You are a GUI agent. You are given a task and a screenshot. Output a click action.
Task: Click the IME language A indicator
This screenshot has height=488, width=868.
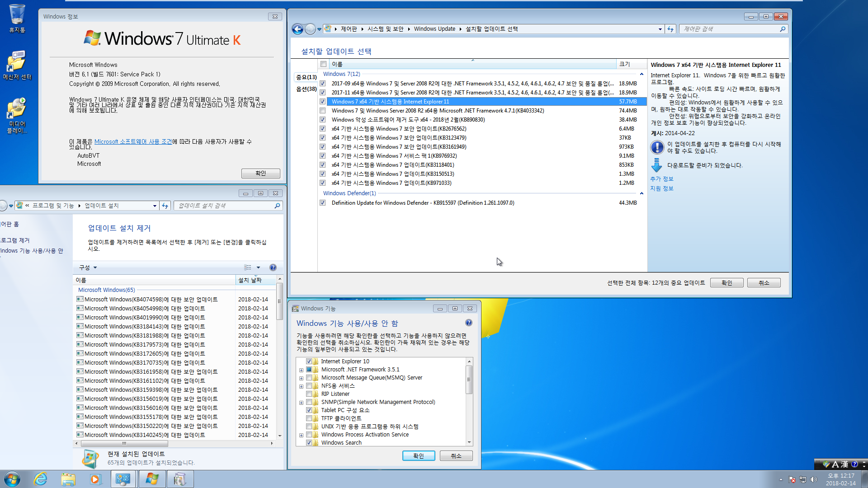click(835, 464)
